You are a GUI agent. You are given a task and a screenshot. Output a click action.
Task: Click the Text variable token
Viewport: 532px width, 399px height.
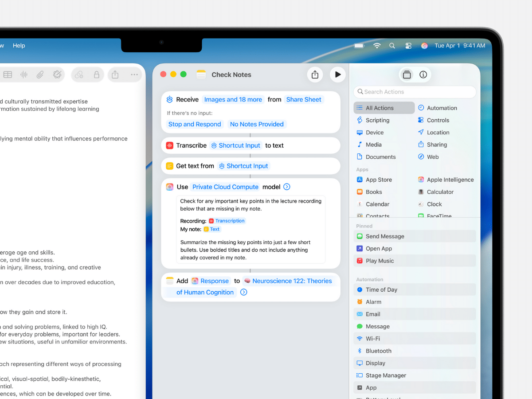[212, 229]
